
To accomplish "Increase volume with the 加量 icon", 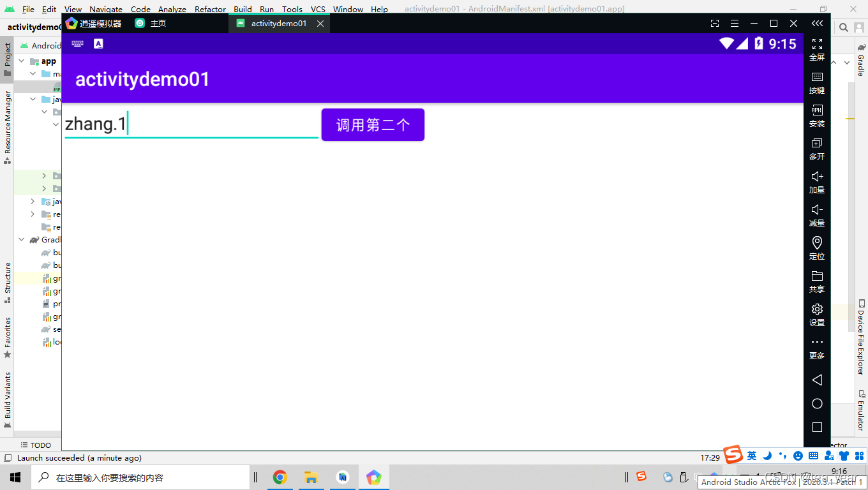I will click(817, 177).
